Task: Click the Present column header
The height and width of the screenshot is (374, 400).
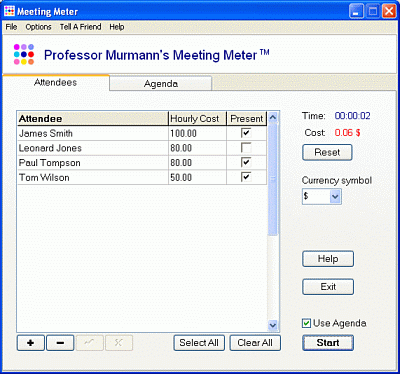Action: coord(247,119)
